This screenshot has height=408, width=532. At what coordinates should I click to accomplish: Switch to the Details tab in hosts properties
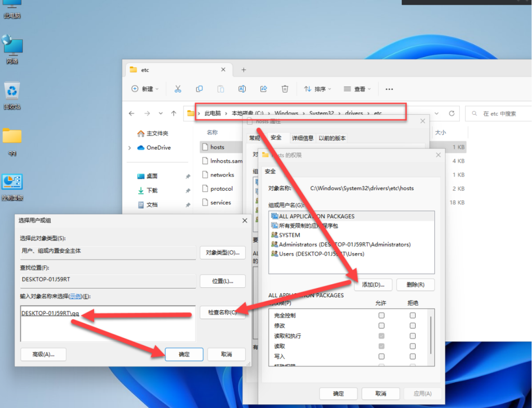(302, 138)
